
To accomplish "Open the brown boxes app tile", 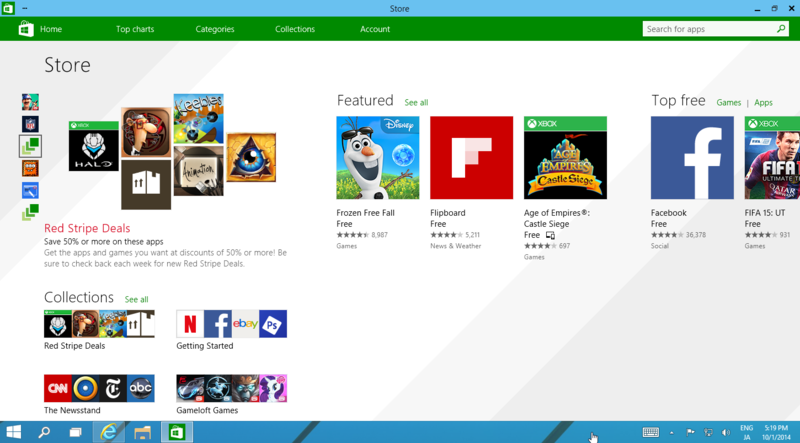I will (146, 184).
